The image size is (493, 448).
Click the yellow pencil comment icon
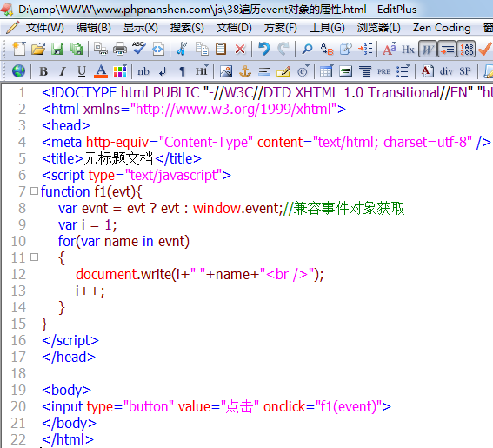[x=283, y=71]
